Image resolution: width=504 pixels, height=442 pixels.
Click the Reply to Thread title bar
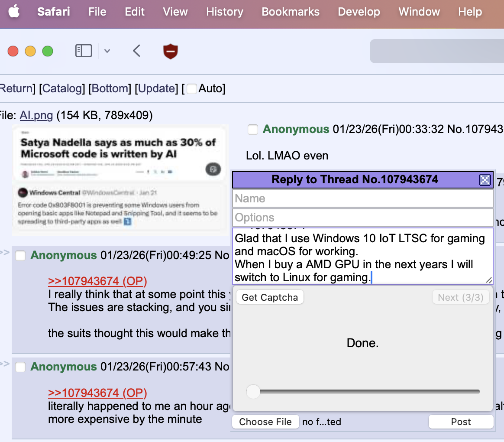coord(355,179)
